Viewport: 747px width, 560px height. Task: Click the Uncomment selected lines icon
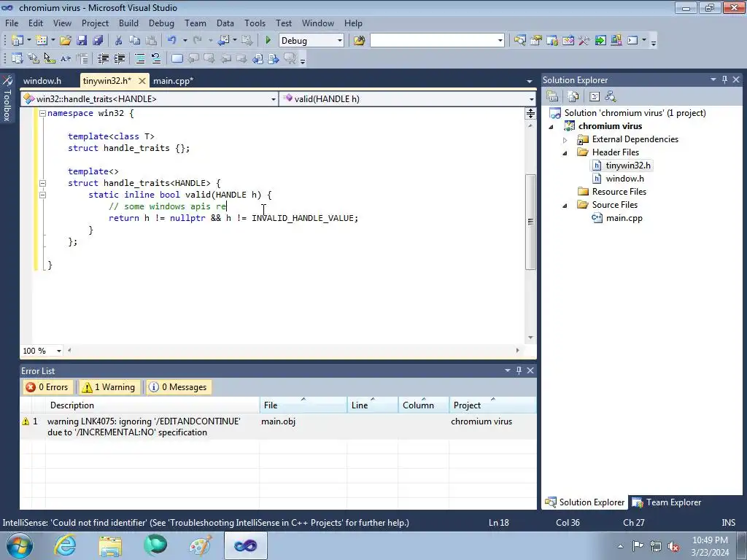coord(156,58)
